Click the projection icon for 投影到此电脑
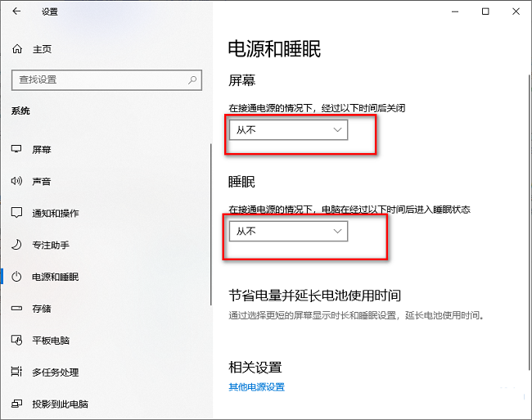The image size is (532, 420). (16, 404)
